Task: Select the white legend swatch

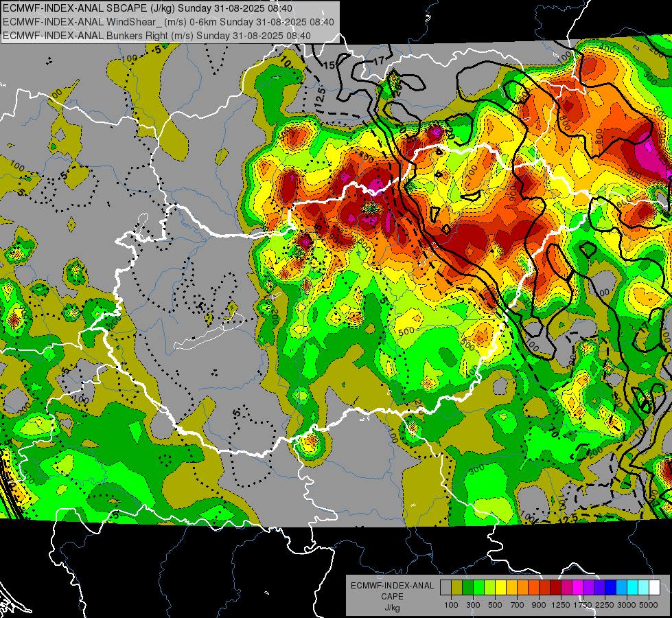Action: click(x=655, y=587)
